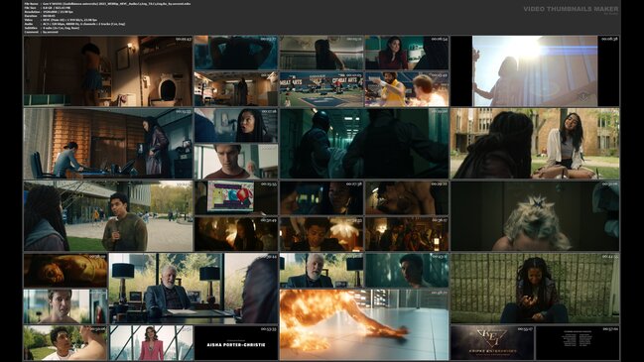This screenshot has width=644, height=362.
Task: Open the Kripke Enterprises logo thumbnail
Action: pyautogui.click(x=492, y=343)
